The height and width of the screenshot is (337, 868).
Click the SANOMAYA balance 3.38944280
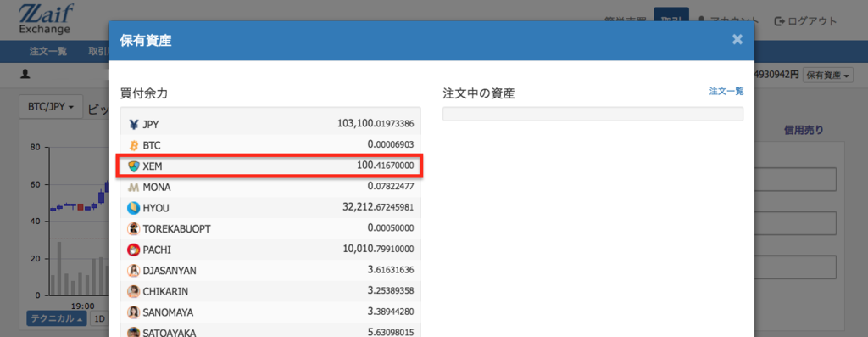tap(391, 312)
